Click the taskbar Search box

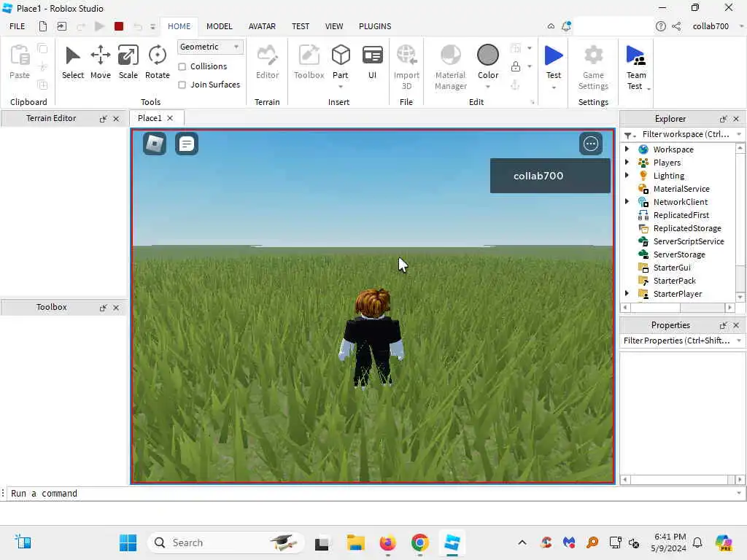(226, 542)
